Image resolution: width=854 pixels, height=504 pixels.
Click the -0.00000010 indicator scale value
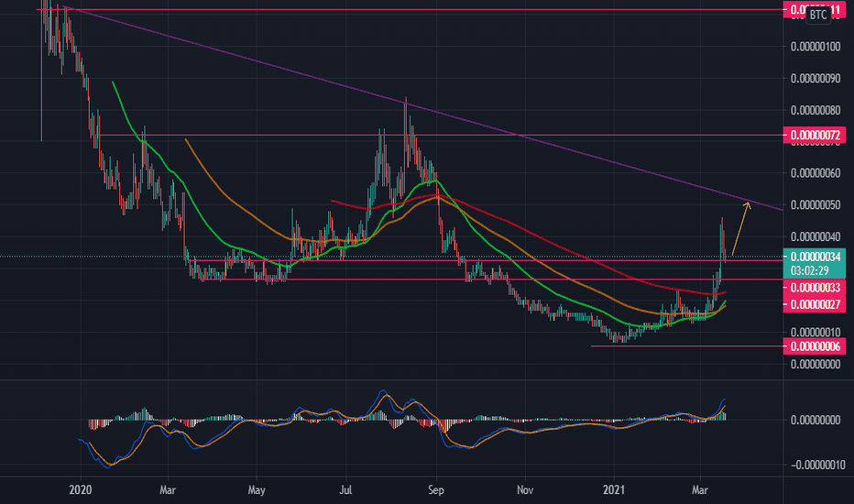[x=817, y=465]
